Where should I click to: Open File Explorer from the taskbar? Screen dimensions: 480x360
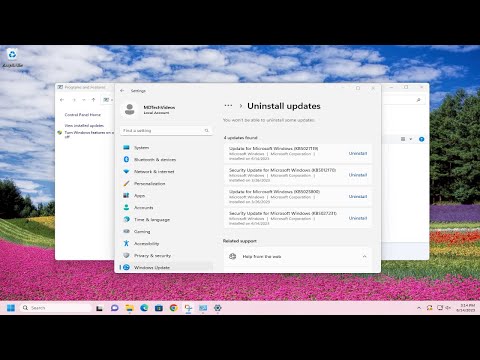[x=129, y=308]
